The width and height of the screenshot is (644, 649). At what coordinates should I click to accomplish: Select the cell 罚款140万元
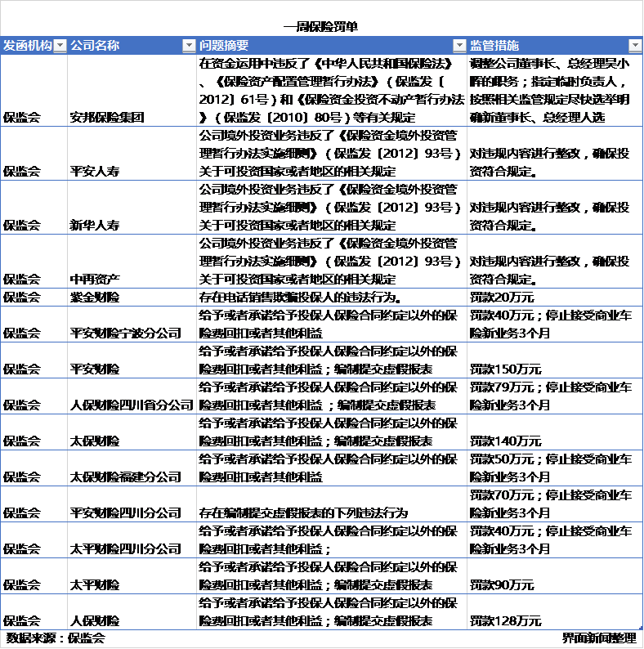click(555, 432)
